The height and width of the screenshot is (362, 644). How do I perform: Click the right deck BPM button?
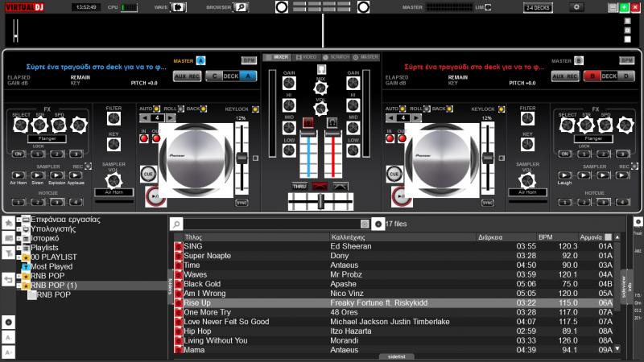click(x=626, y=60)
